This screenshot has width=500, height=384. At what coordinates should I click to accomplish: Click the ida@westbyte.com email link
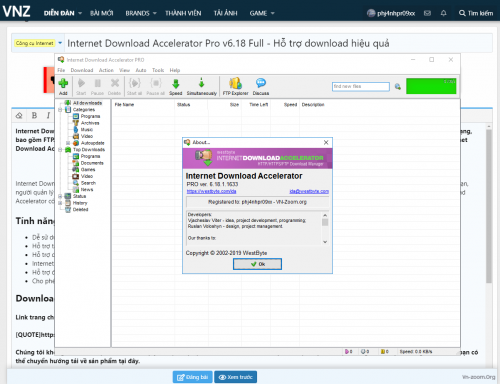(x=309, y=191)
